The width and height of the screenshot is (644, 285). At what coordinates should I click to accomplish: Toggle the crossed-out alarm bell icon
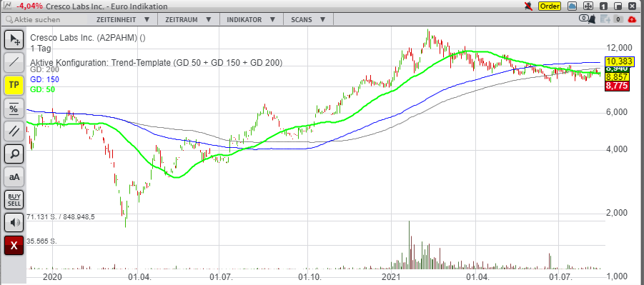point(529,6)
